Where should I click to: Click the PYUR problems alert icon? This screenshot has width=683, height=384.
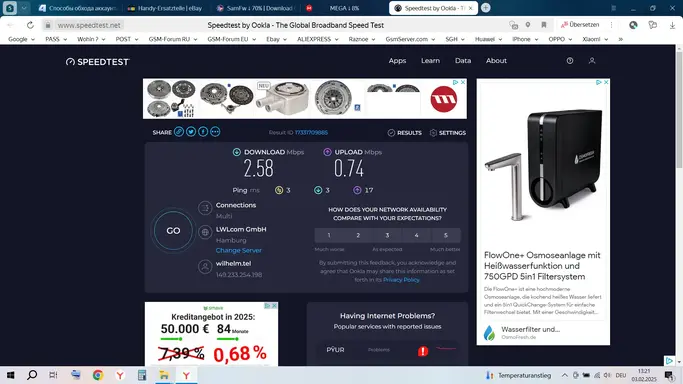[423, 351]
